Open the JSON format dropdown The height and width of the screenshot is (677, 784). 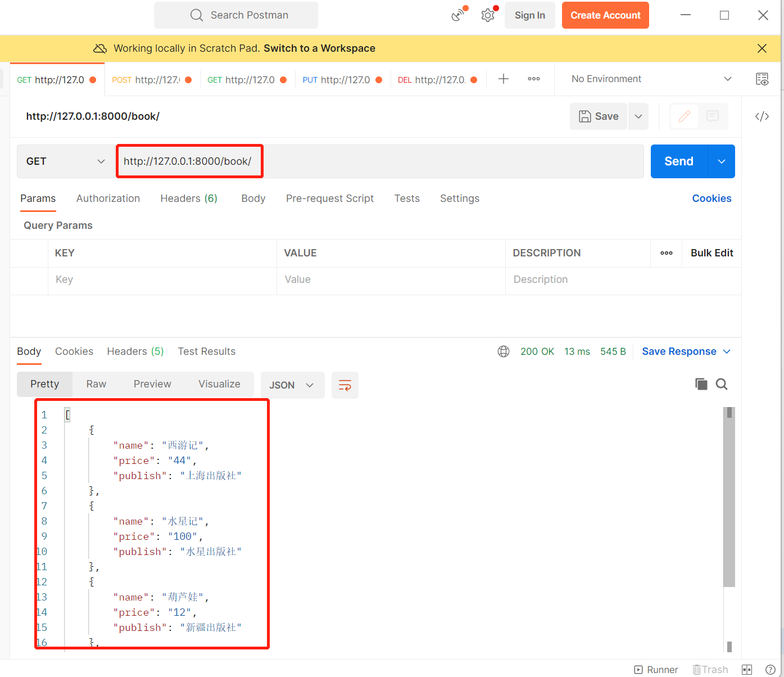click(x=293, y=385)
